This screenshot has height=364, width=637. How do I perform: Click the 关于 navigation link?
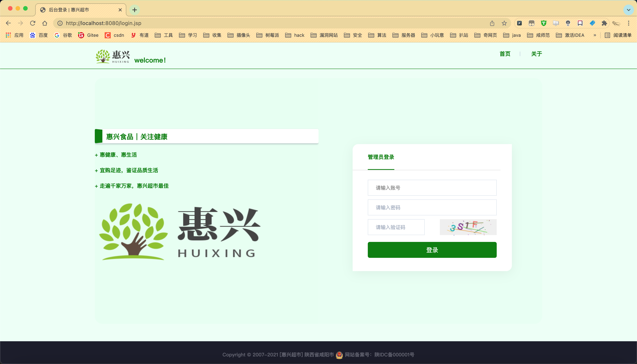tap(536, 54)
